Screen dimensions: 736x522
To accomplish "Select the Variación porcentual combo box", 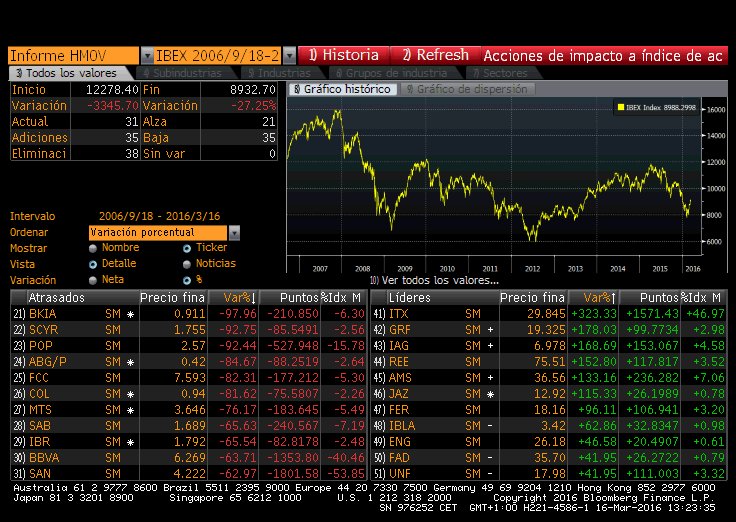I will [158, 233].
